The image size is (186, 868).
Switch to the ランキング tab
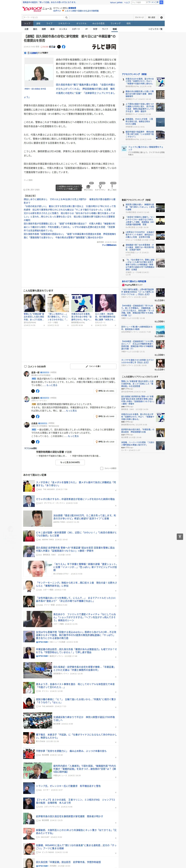point(115,24)
